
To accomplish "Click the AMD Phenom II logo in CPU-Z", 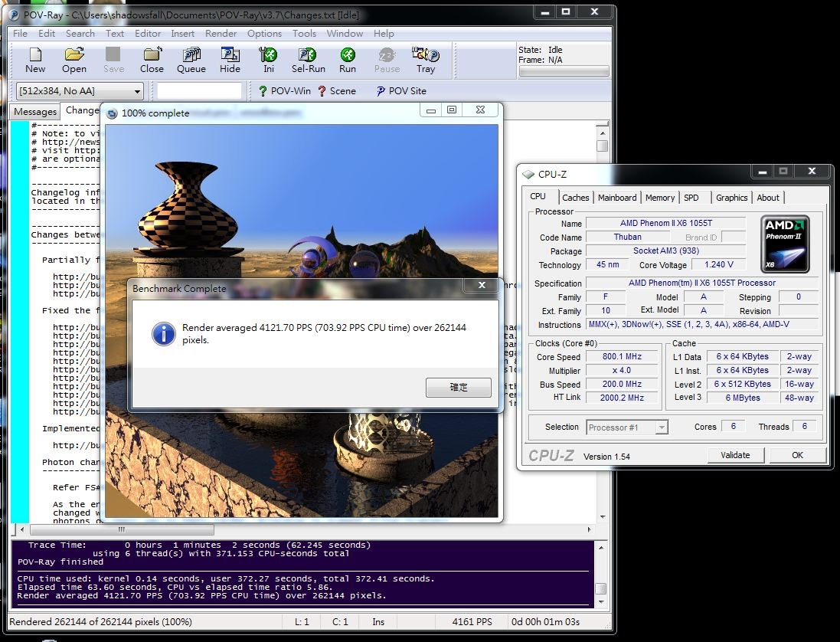I will click(x=785, y=244).
